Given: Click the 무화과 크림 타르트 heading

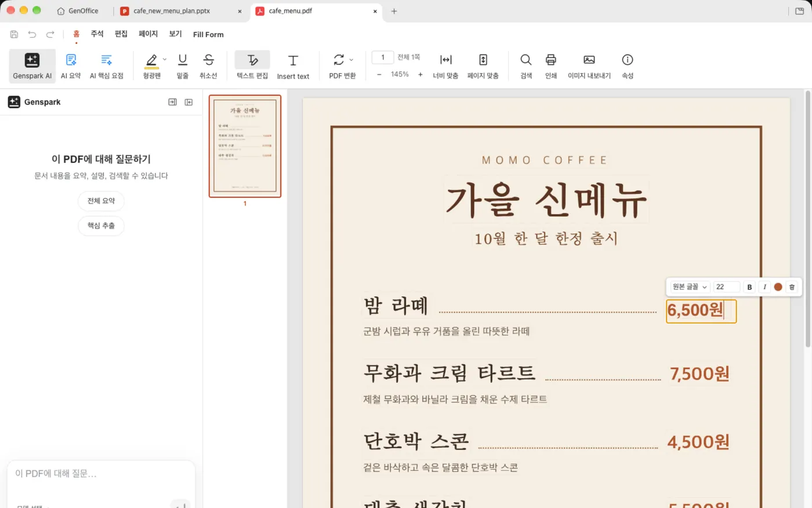Looking at the screenshot, I should [449, 373].
